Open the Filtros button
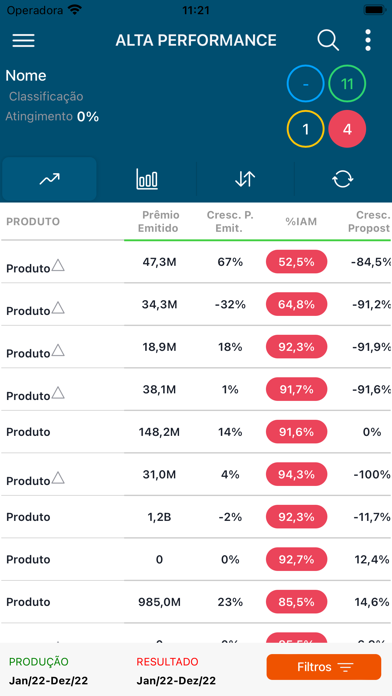This screenshot has height=696, width=392. point(324,667)
